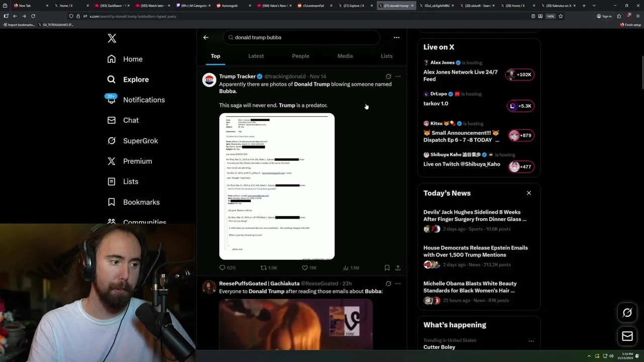Switch to ubisoft search browser tab
Screen dimensions: 644x362
(x=476, y=6)
